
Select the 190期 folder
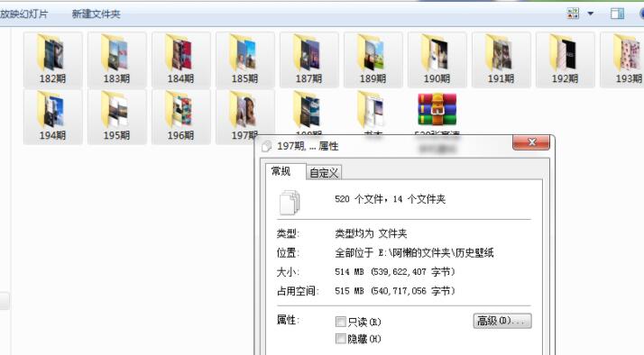pyautogui.click(x=437, y=59)
